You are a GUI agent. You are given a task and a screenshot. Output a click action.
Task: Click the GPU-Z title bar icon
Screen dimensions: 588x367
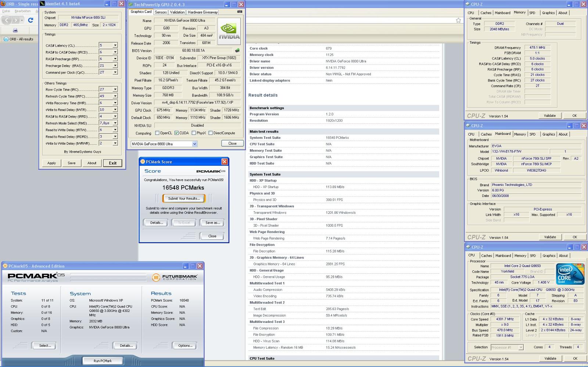click(130, 4)
